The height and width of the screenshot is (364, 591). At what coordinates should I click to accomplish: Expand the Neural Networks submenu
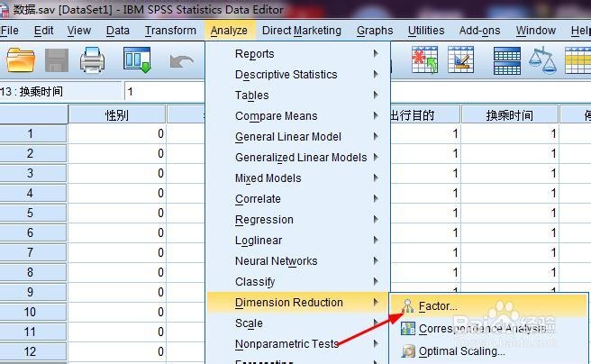click(298, 260)
